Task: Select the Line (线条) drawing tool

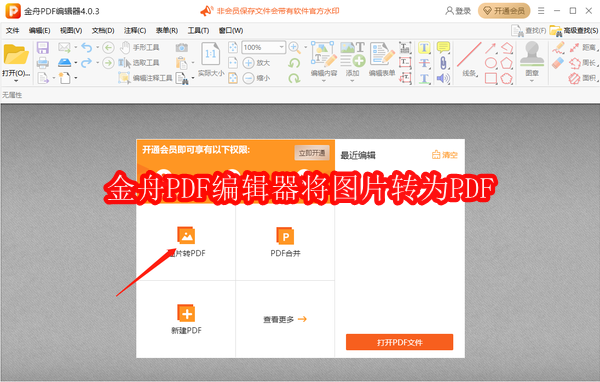Action: point(470,59)
